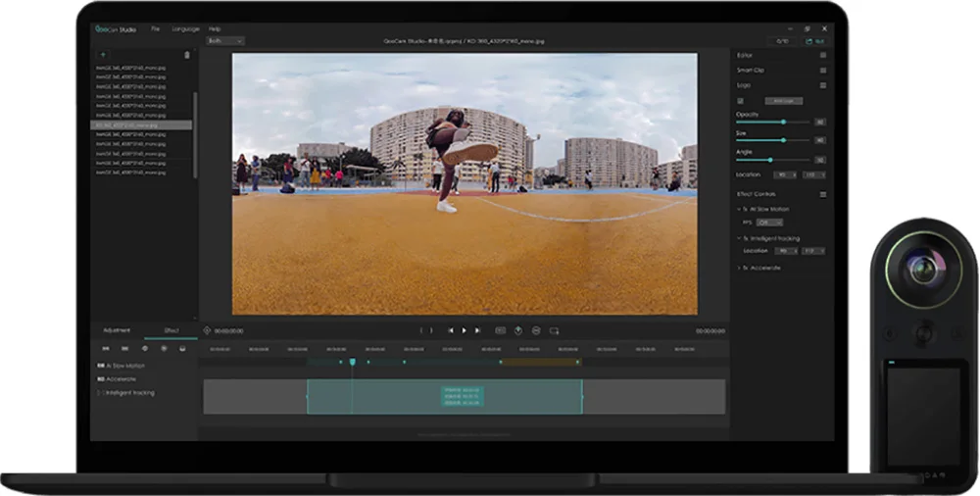Screen dimensions: 980x496
Task: Open the Editor panel menu icon
Action: pos(822,56)
